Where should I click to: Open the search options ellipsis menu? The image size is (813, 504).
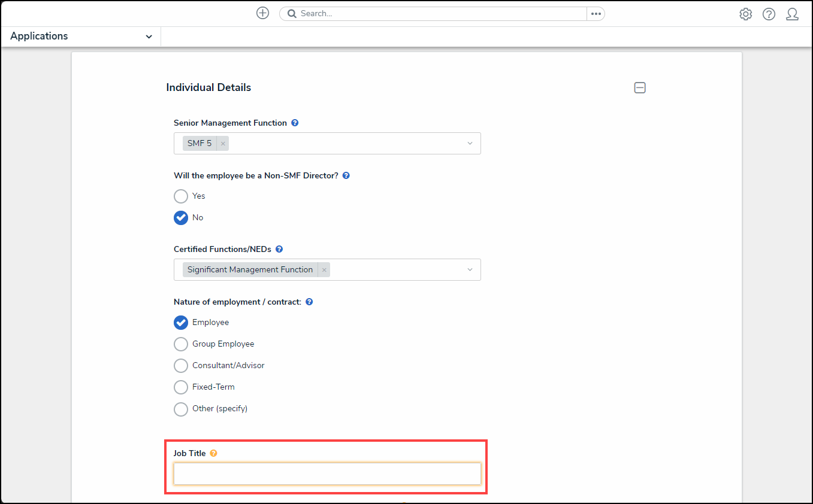(596, 14)
